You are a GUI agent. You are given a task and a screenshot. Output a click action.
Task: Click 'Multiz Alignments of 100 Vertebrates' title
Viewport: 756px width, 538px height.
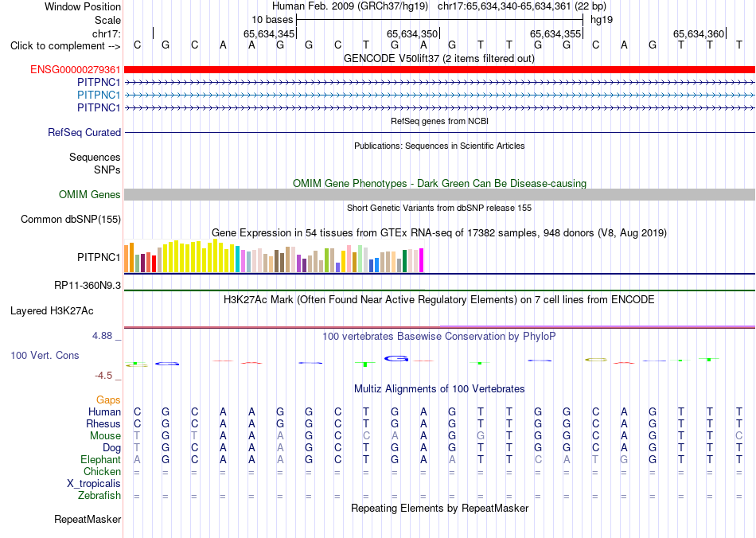[x=439, y=389]
